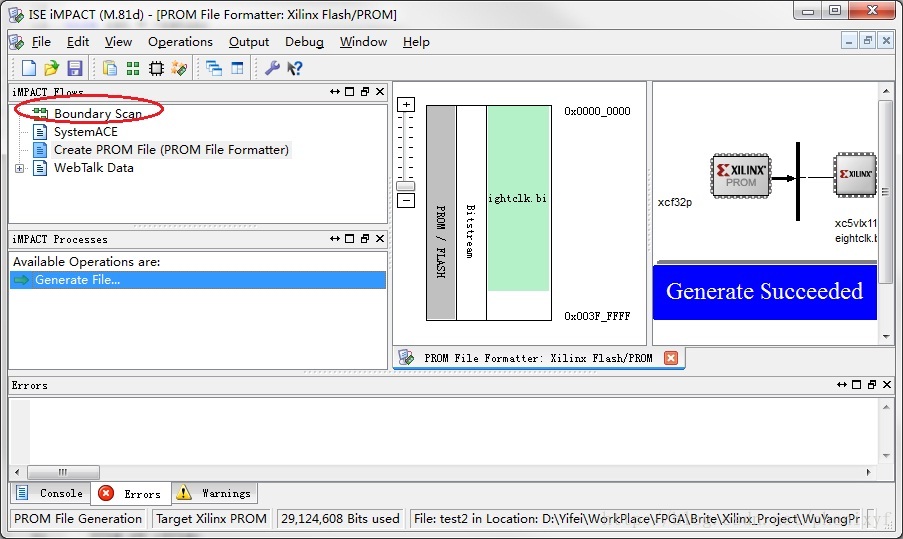Restore the inner document window

[867, 41]
